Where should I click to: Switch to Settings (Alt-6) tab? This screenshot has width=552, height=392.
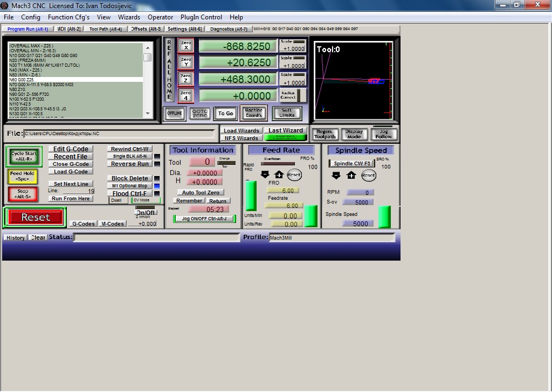184,29
